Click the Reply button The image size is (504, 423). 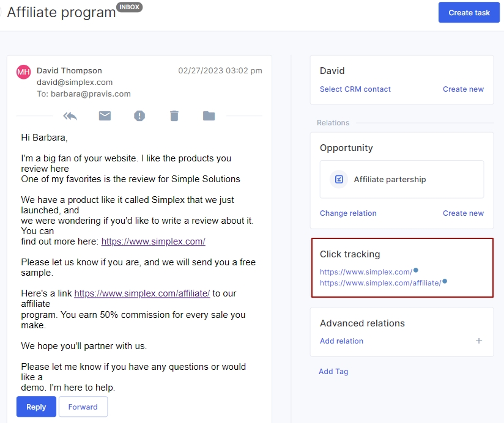tap(36, 406)
